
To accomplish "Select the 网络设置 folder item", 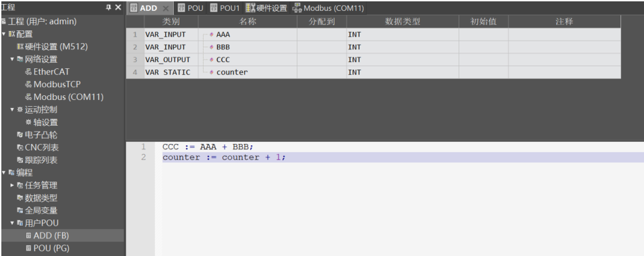I will tap(41, 59).
